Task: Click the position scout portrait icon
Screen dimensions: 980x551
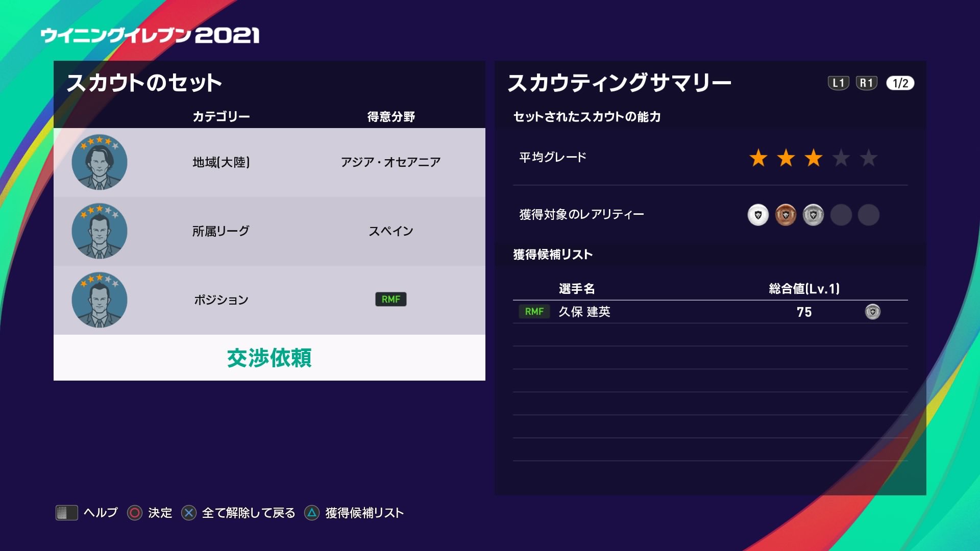Action: point(100,300)
